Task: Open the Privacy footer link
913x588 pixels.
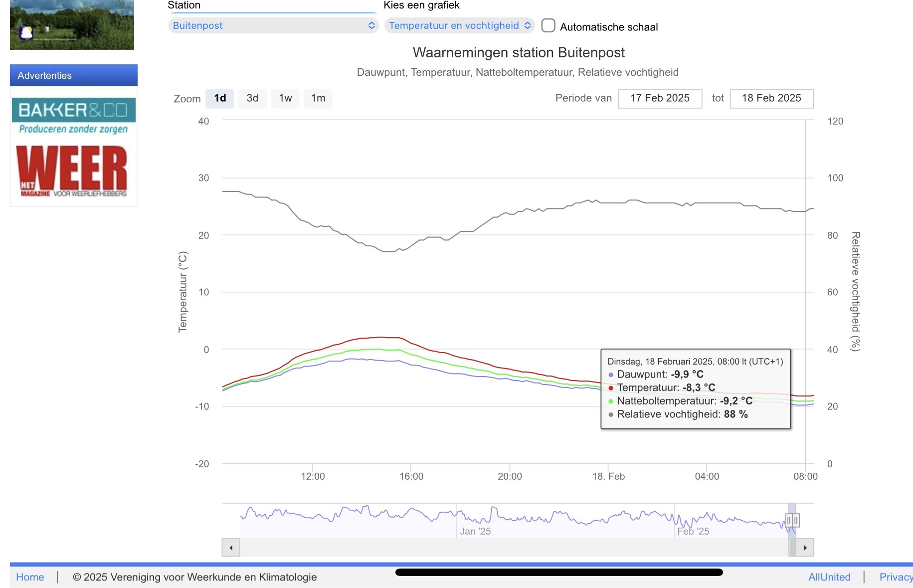Action: coord(896,577)
